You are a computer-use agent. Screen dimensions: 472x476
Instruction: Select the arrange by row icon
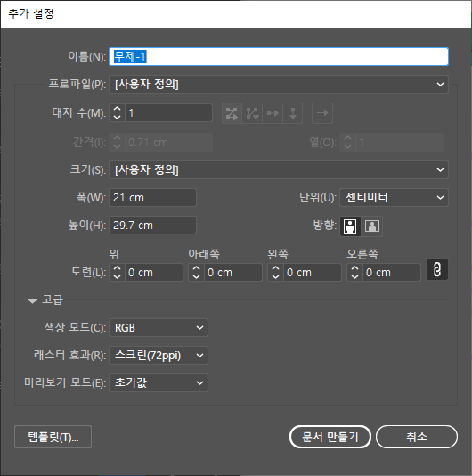coord(273,113)
